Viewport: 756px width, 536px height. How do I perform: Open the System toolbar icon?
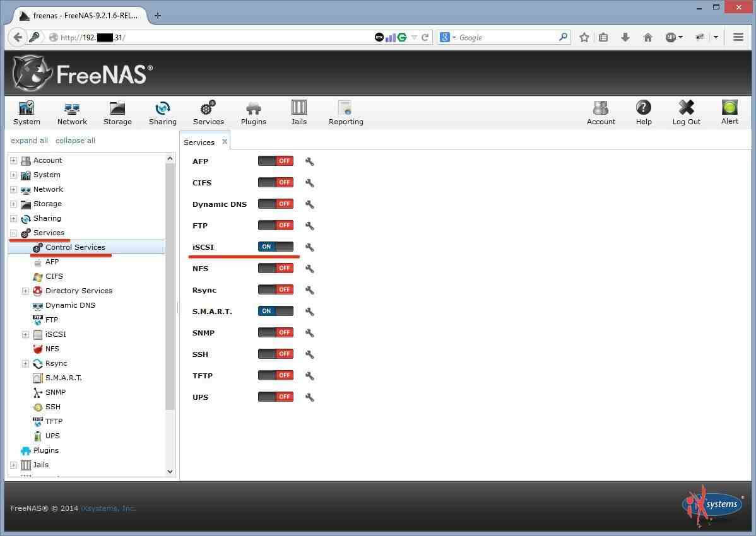[27, 113]
